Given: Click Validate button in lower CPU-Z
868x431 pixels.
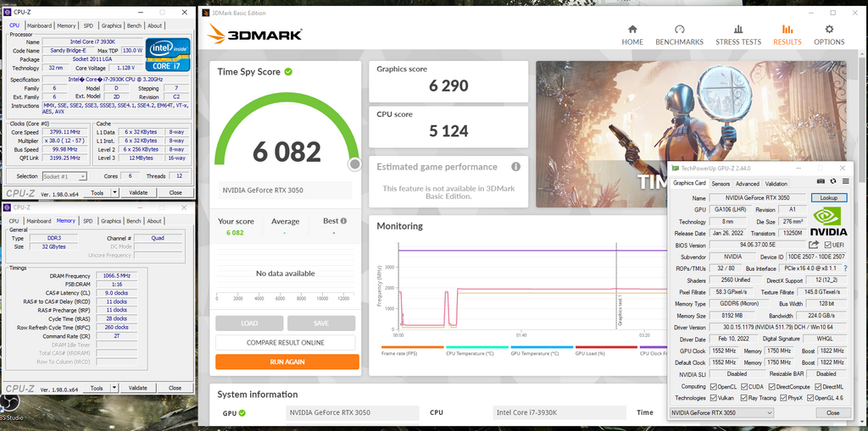Looking at the screenshot, I should click(138, 388).
